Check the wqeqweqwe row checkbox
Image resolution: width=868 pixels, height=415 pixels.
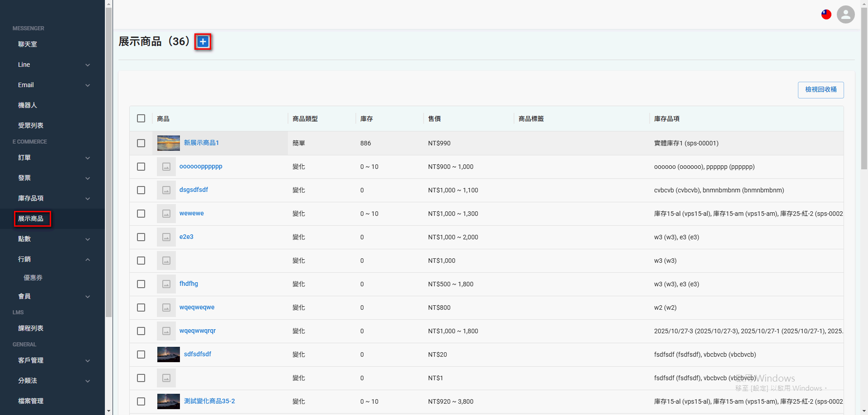pyautogui.click(x=141, y=308)
